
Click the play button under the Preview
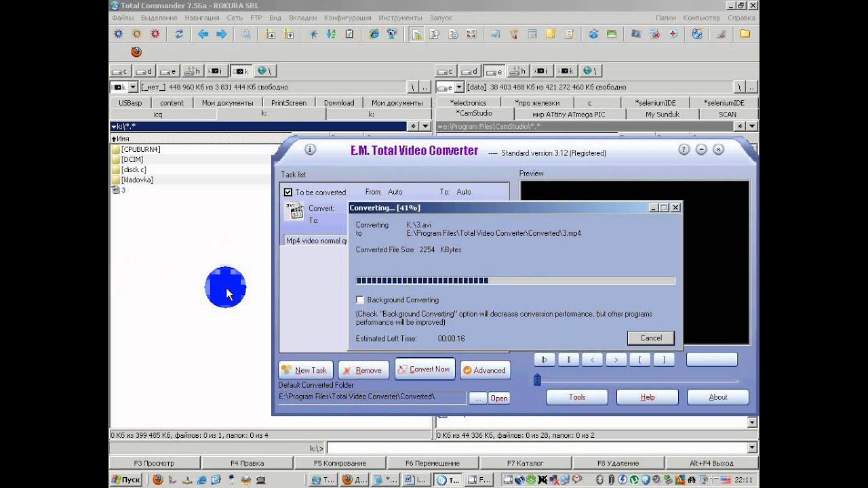pyautogui.click(x=544, y=360)
